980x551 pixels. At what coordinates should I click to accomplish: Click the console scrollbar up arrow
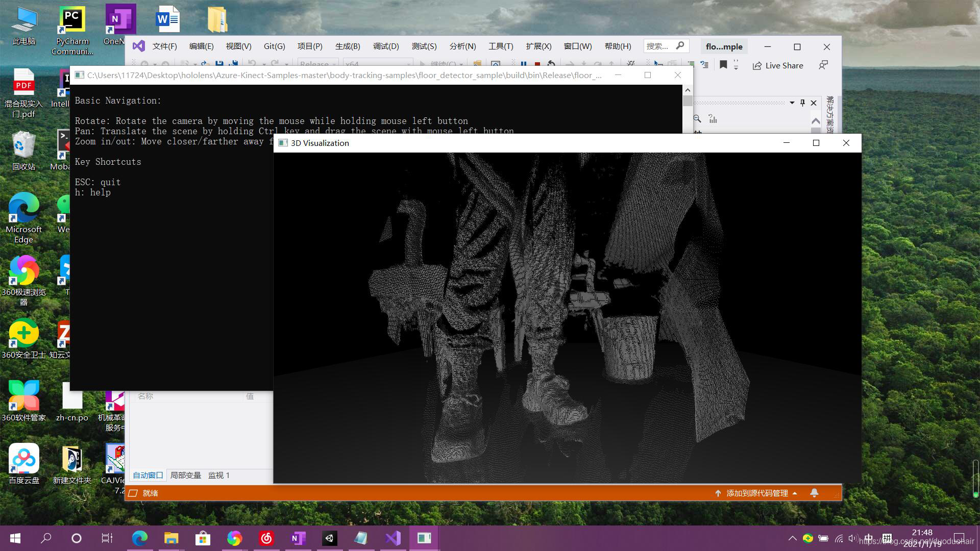[x=688, y=90]
